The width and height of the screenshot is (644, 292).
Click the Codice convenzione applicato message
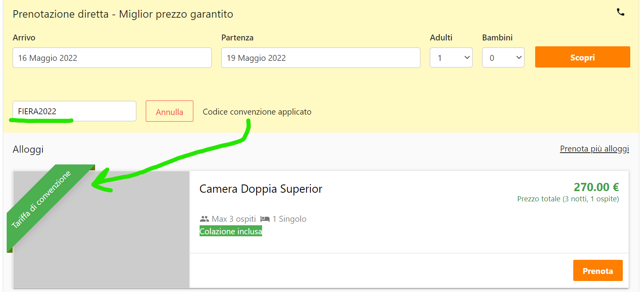click(x=257, y=112)
